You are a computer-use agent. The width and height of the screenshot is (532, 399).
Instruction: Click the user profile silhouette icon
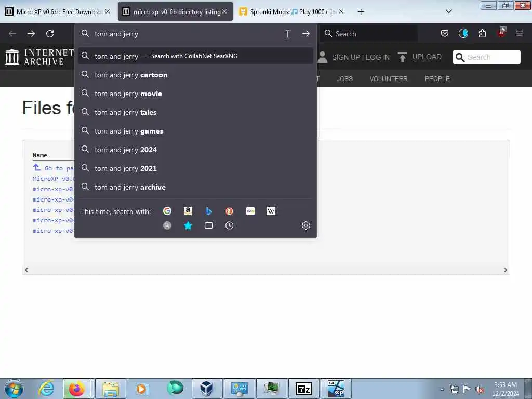pos(322,57)
